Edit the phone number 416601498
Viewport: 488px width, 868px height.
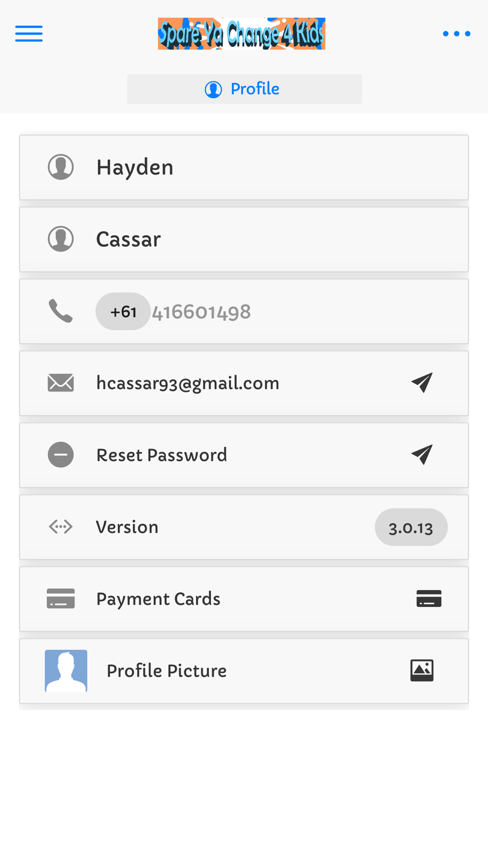click(201, 312)
